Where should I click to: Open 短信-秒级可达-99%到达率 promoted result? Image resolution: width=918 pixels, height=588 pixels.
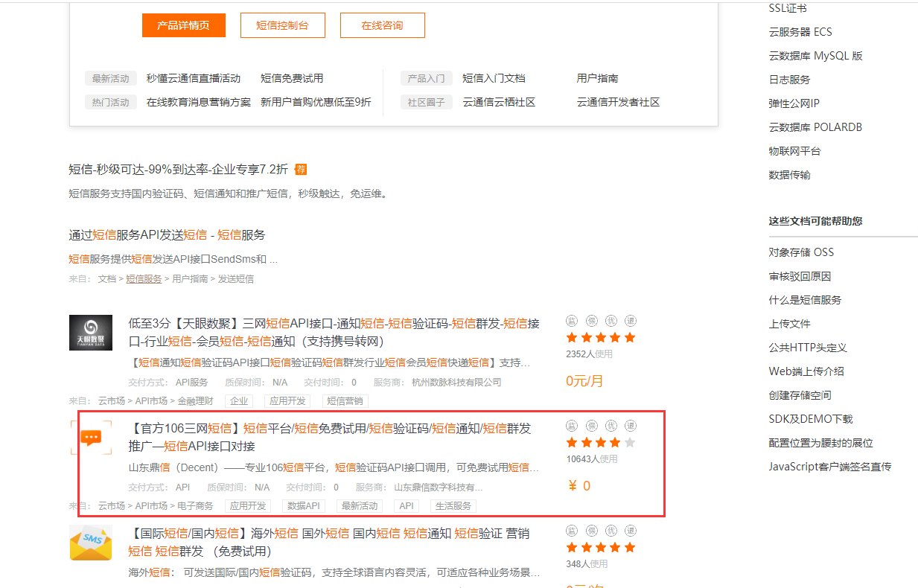point(178,169)
